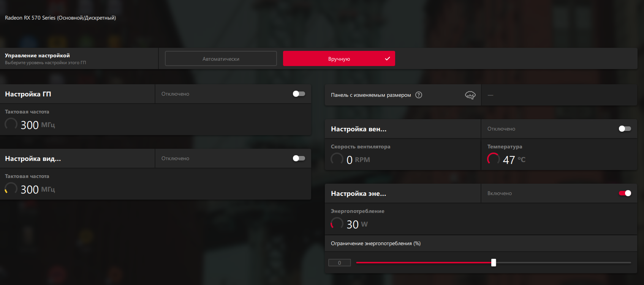Switch tuning control to Автоматически
The height and width of the screenshot is (285, 644).
pos(221,59)
